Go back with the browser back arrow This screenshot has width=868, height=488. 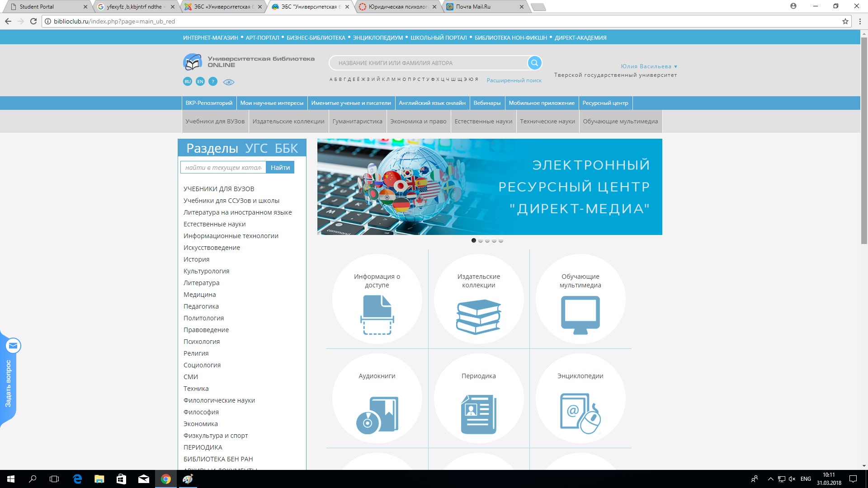[x=8, y=21]
